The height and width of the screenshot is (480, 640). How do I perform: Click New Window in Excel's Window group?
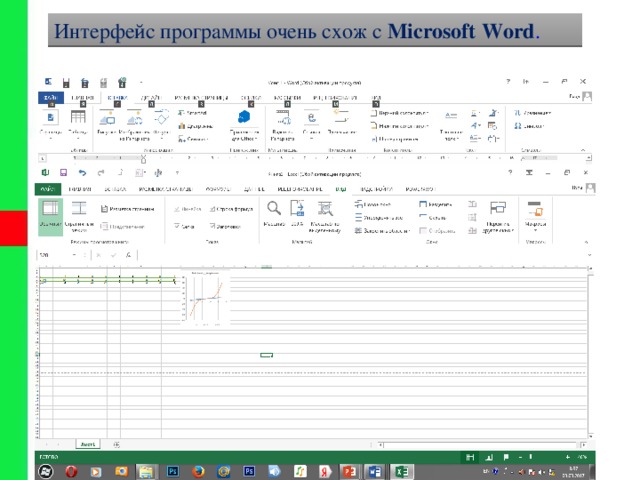point(373,204)
